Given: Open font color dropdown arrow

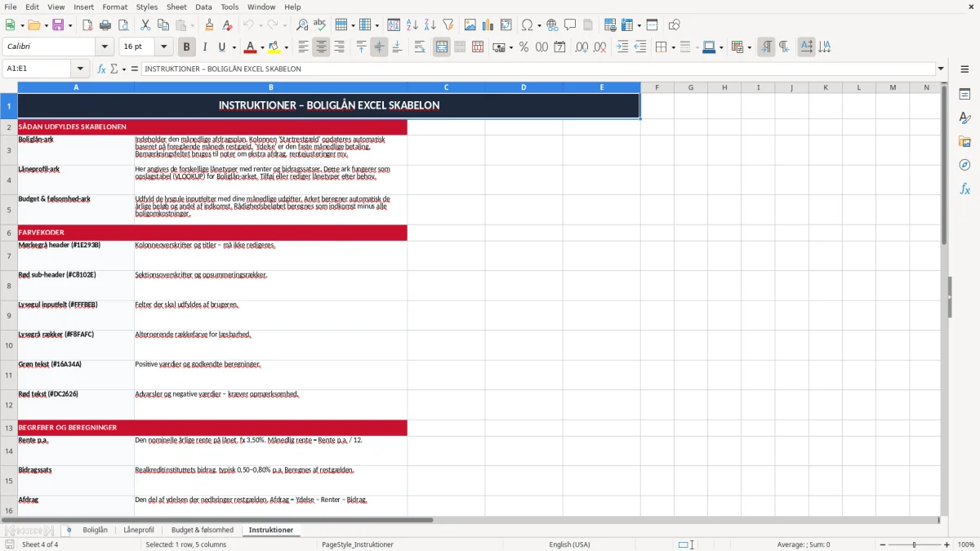Looking at the screenshot, I should [x=261, y=47].
